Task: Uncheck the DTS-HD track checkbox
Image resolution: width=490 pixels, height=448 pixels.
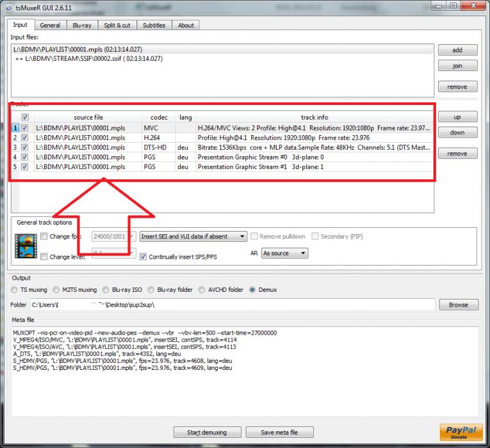Action: point(24,147)
